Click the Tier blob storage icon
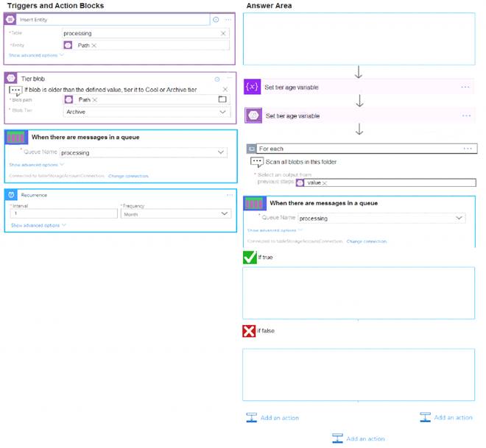 tap(11, 78)
